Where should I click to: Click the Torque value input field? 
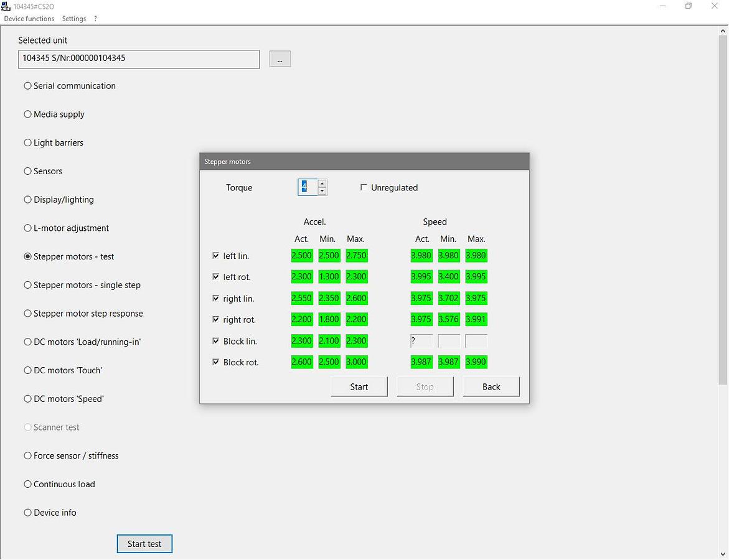[x=308, y=187]
